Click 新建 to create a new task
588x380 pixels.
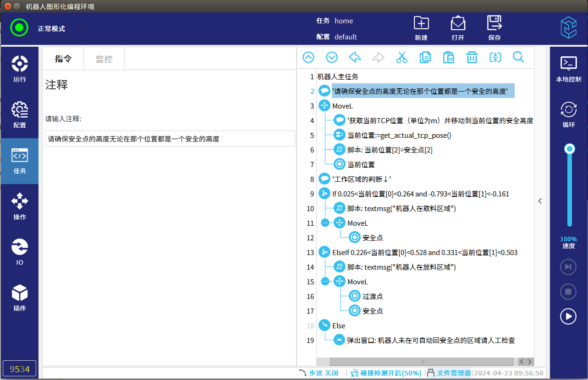point(421,28)
